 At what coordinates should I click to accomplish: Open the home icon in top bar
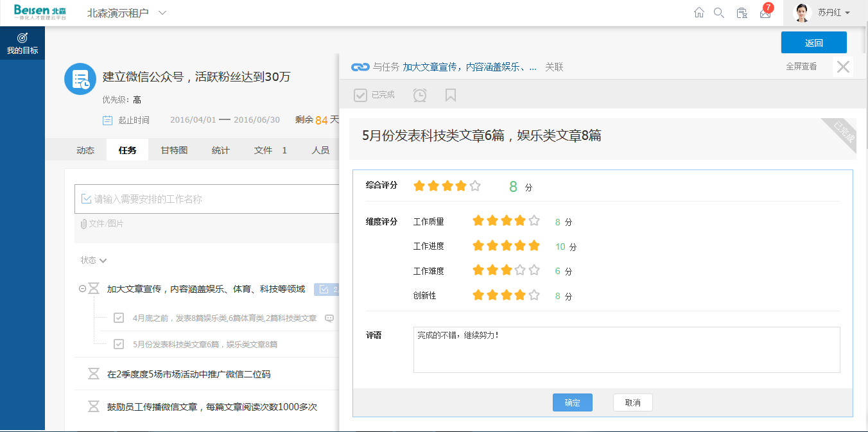[699, 13]
